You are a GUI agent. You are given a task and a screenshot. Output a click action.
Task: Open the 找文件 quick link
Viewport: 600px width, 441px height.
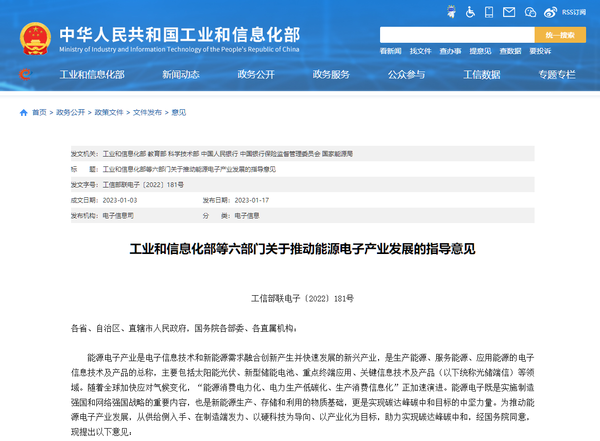click(420, 51)
